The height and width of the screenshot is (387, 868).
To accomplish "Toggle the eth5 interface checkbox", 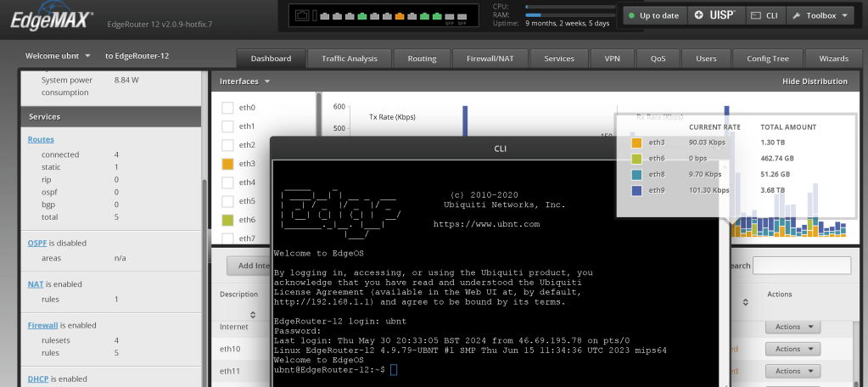I will click(227, 201).
